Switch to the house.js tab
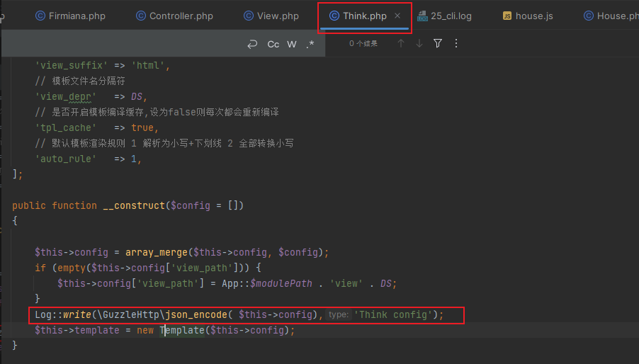This screenshot has height=364, width=639. 528,16
